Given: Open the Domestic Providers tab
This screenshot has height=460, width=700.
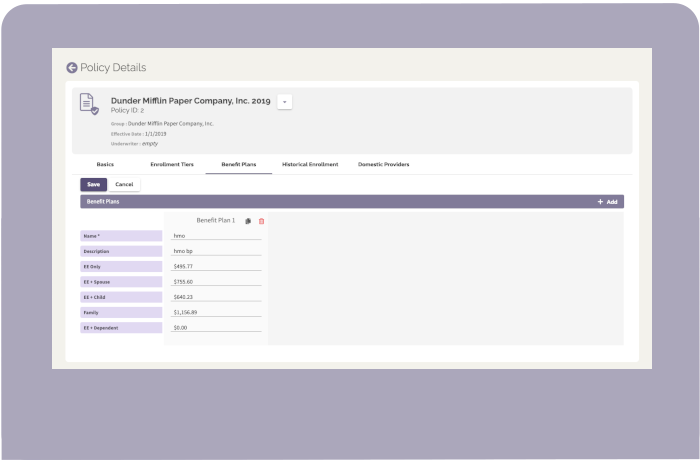Looking at the screenshot, I should coord(383,164).
